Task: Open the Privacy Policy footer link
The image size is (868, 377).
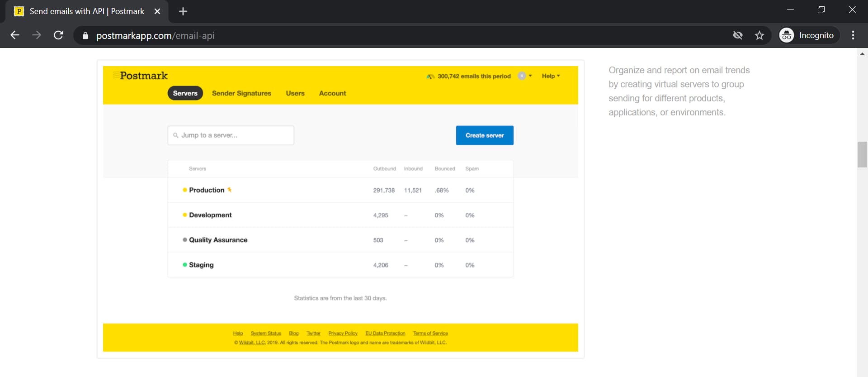Action: (343, 334)
